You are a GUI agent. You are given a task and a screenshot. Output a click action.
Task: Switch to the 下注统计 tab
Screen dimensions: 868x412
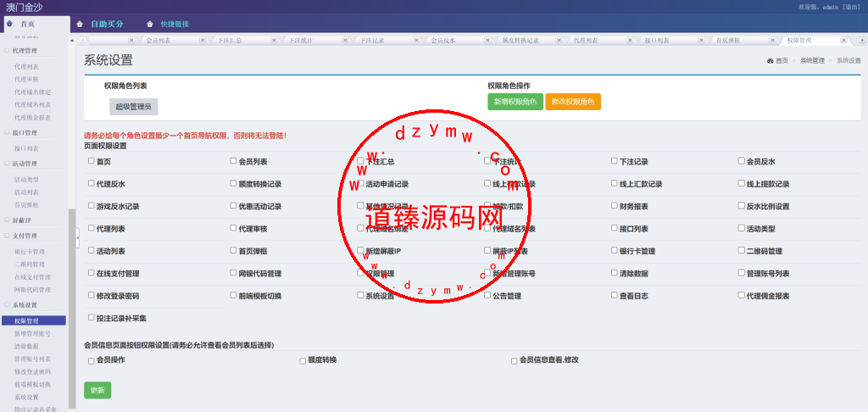point(301,41)
